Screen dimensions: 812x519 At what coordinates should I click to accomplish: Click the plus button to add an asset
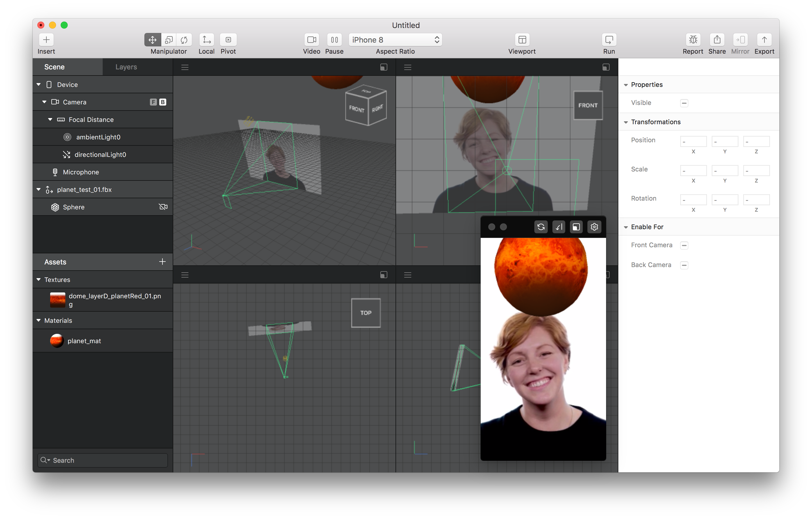click(x=162, y=262)
